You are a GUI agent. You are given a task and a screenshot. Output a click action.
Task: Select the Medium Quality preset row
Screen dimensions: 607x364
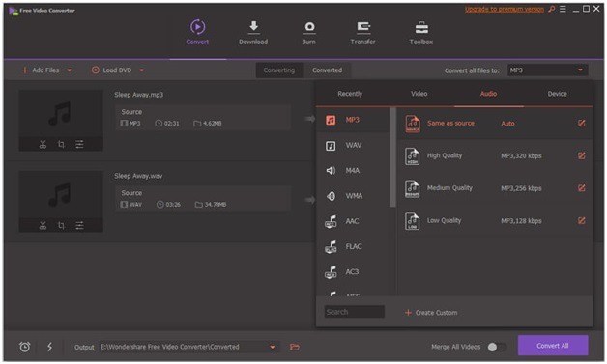click(x=495, y=188)
